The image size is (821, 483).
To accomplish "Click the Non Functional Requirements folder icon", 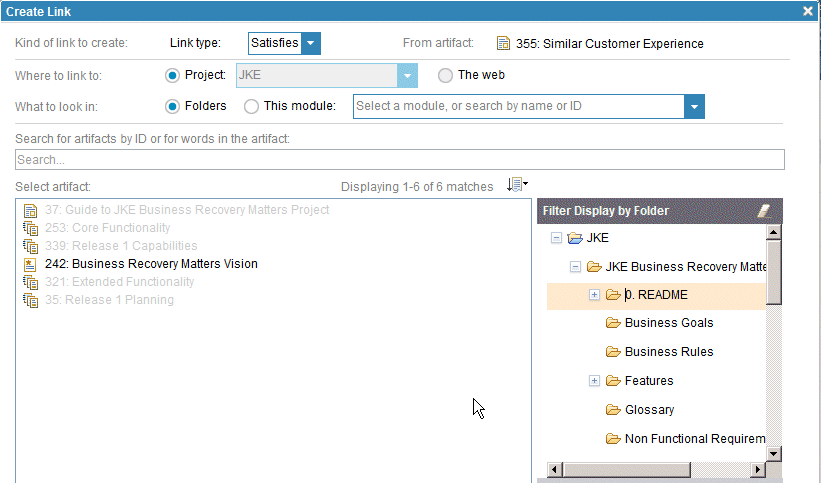I will pos(613,438).
